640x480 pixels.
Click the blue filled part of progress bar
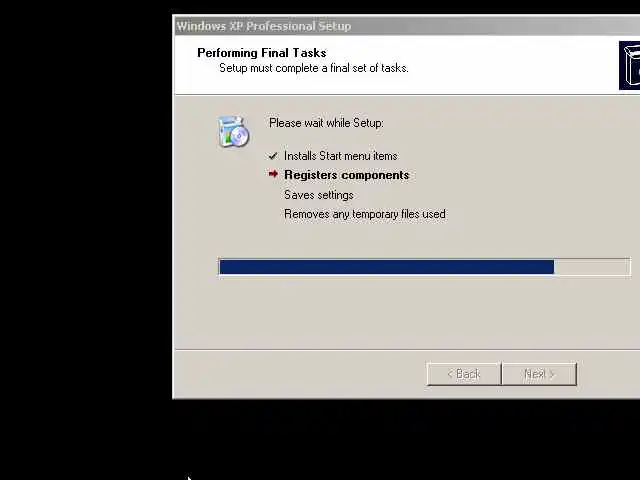[387, 267]
